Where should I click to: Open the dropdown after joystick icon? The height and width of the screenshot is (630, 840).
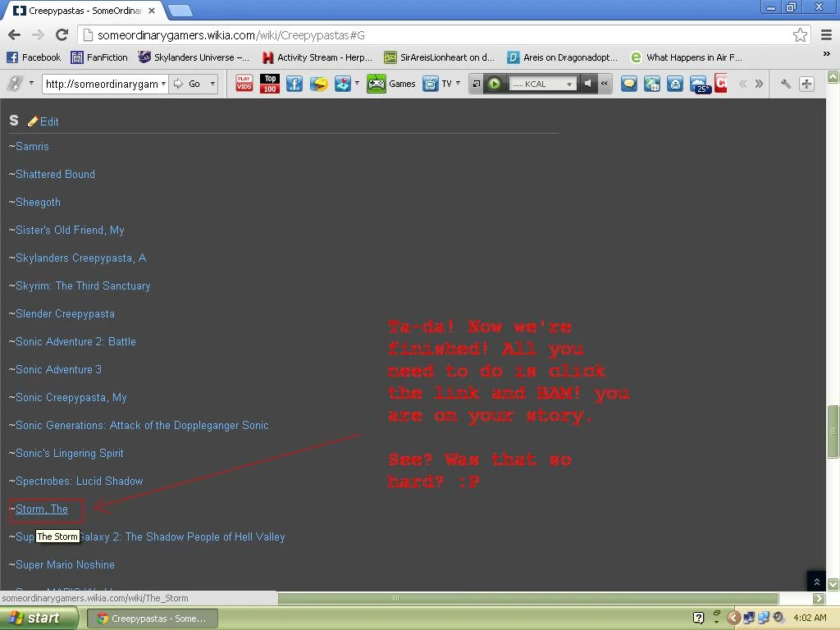click(357, 83)
